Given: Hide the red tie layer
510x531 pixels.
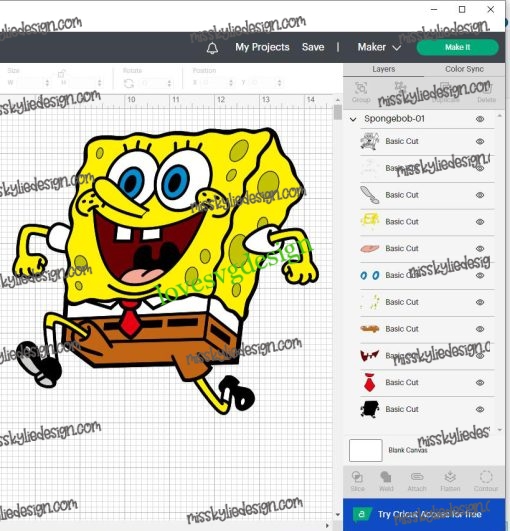Looking at the screenshot, I should (480, 383).
